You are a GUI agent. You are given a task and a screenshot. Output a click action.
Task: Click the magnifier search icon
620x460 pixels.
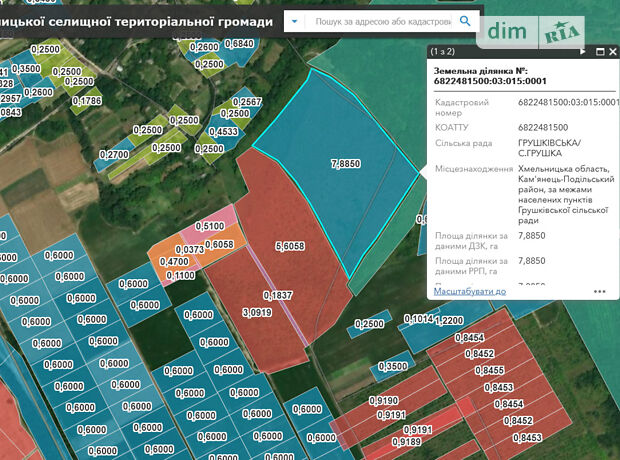[x=465, y=20]
